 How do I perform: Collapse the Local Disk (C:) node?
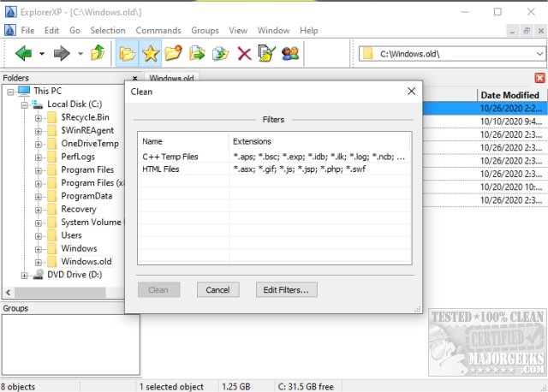click(x=25, y=104)
